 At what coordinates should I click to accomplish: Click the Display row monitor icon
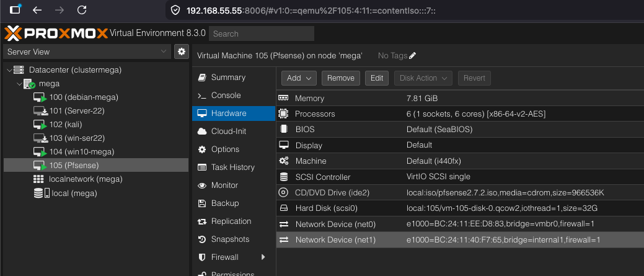pyautogui.click(x=283, y=145)
